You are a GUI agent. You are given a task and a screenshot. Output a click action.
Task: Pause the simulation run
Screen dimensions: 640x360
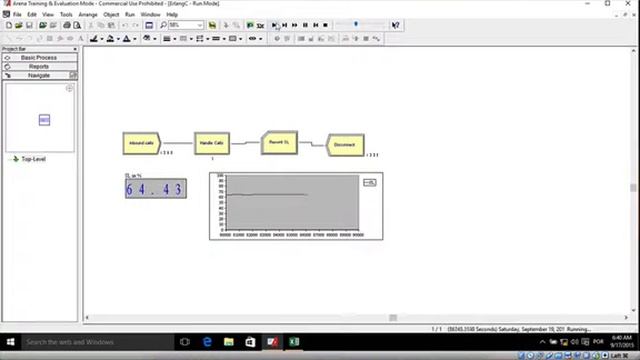pos(305,25)
